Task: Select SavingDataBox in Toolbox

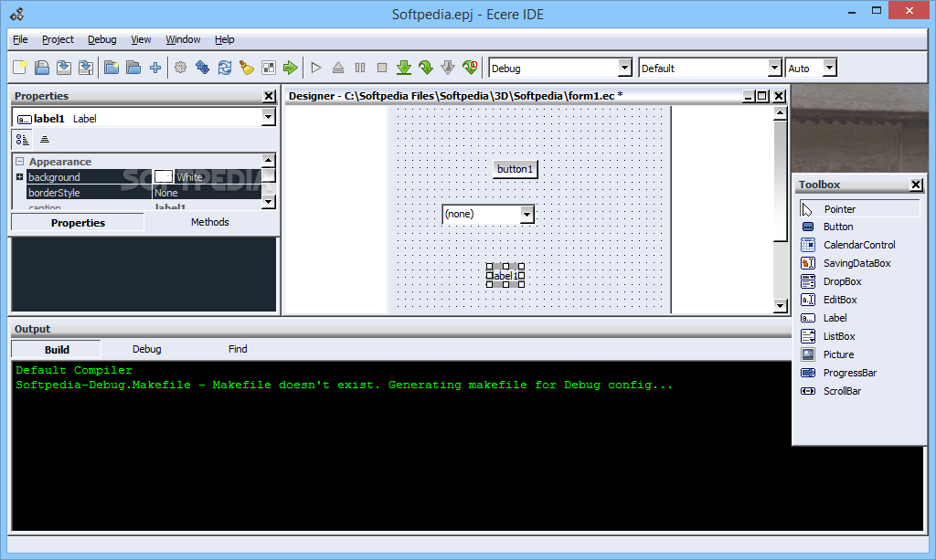Action: pyautogui.click(x=859, y=263)
